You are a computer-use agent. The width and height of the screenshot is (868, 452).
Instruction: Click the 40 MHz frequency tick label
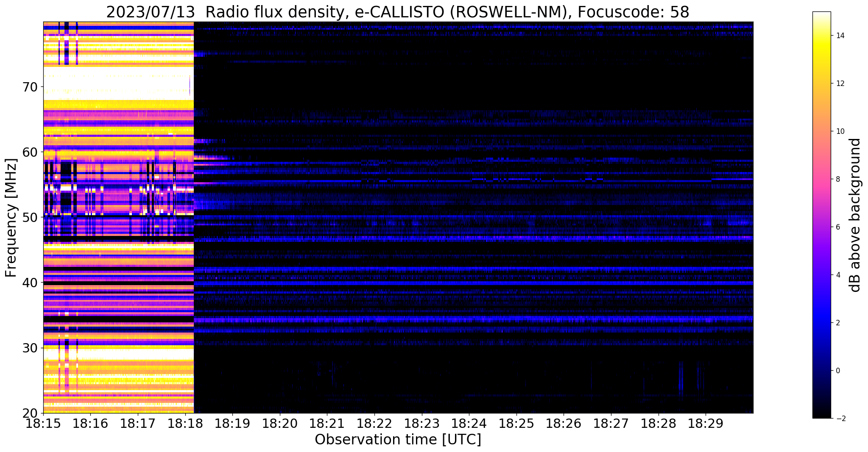(x=30, y=283)
